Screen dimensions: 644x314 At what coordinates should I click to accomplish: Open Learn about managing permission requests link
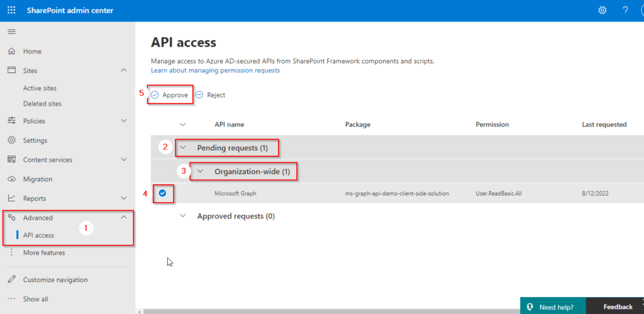[x=215, y=70]
